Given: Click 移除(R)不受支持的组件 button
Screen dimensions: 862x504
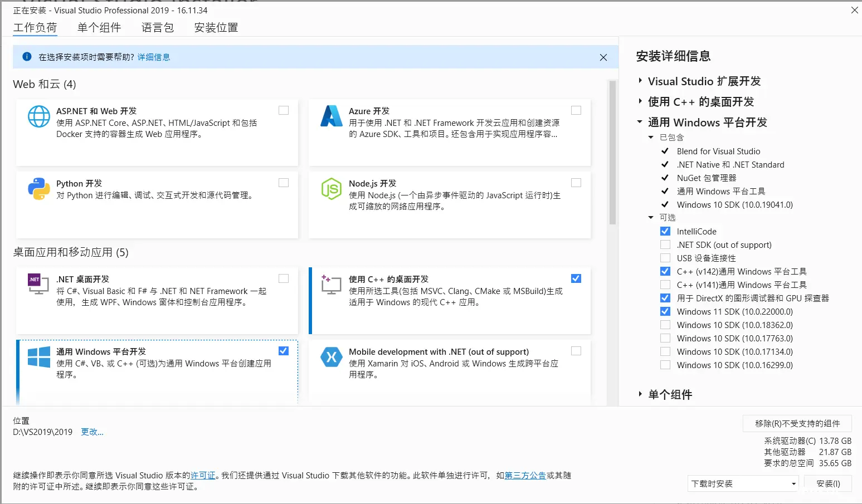Looking at the screenshot, I should pyautogui.click(x=797, y=423).
